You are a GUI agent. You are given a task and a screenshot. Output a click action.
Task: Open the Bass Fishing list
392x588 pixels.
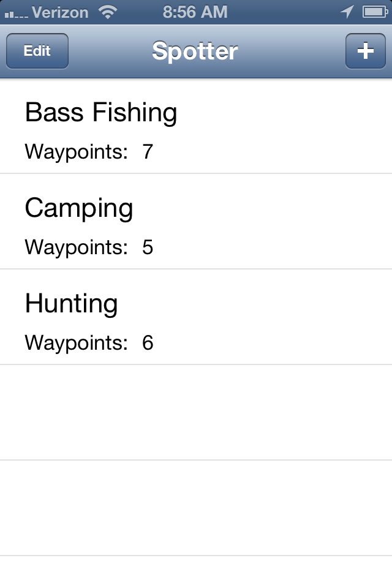click(x=196, y=126)
